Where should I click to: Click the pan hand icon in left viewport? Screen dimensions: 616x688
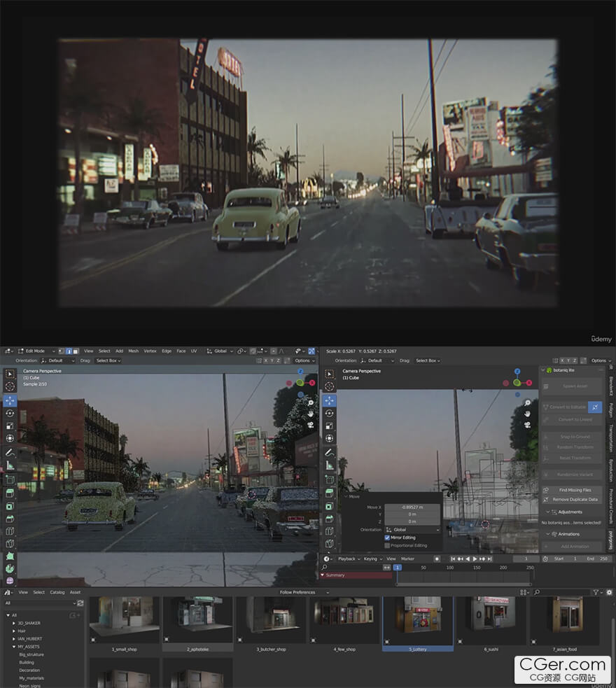[311, 414]
